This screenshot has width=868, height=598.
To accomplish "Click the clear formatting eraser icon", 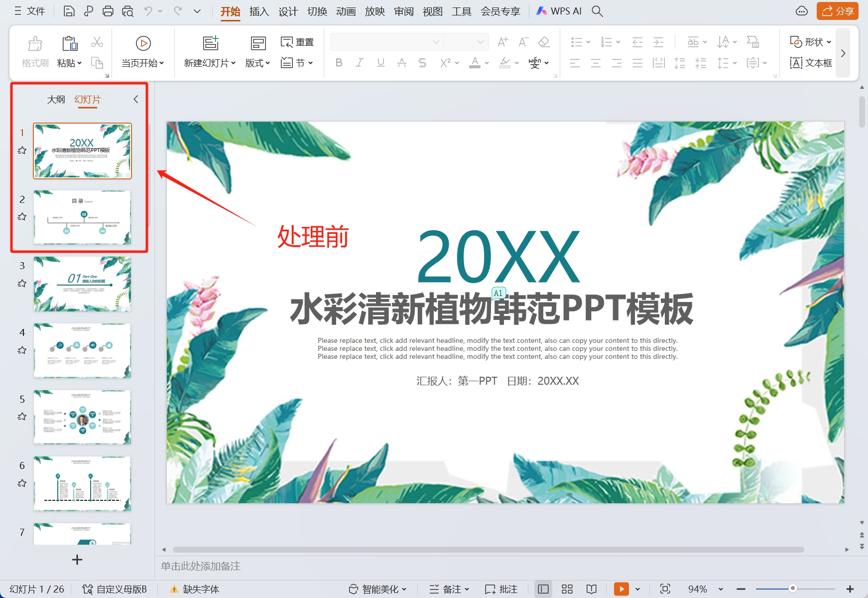I will click(x=544, y=42).
